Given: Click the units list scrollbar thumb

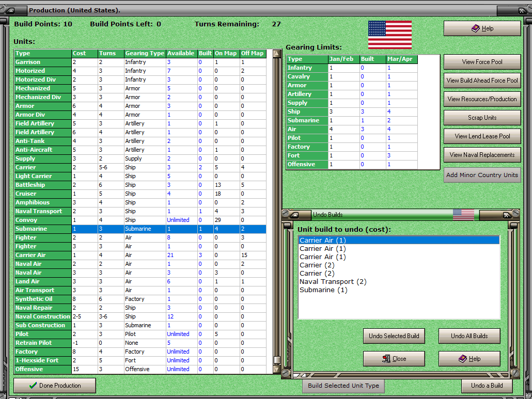Looking at the screenshot, I should tap(277, 360).
